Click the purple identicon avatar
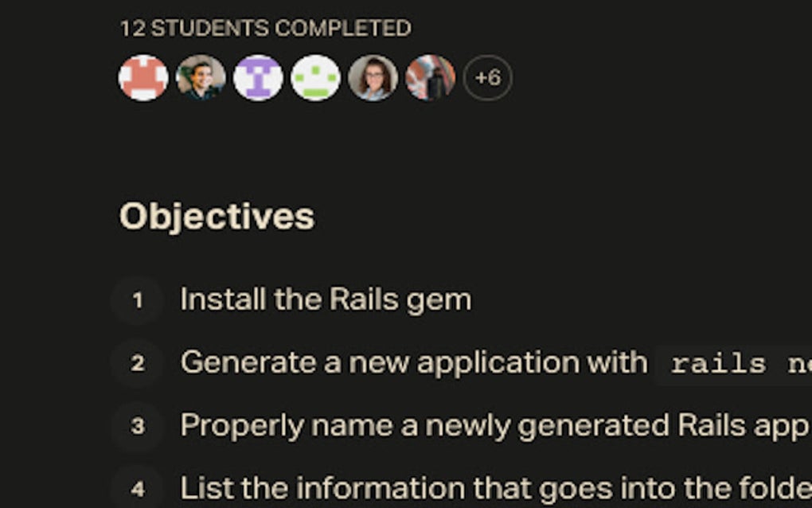812x508 pixels. [258, 78]
